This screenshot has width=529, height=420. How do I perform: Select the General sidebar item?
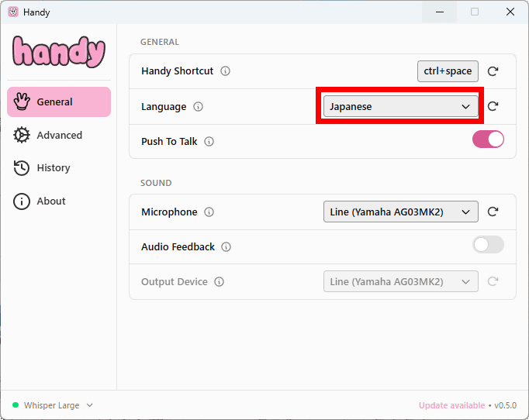click(x=59, y=102)
